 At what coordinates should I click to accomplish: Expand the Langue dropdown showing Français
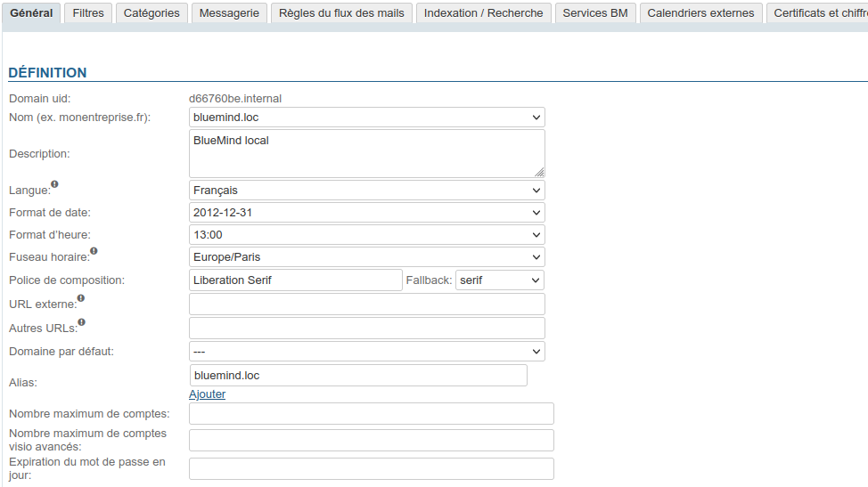pos(366,191)
